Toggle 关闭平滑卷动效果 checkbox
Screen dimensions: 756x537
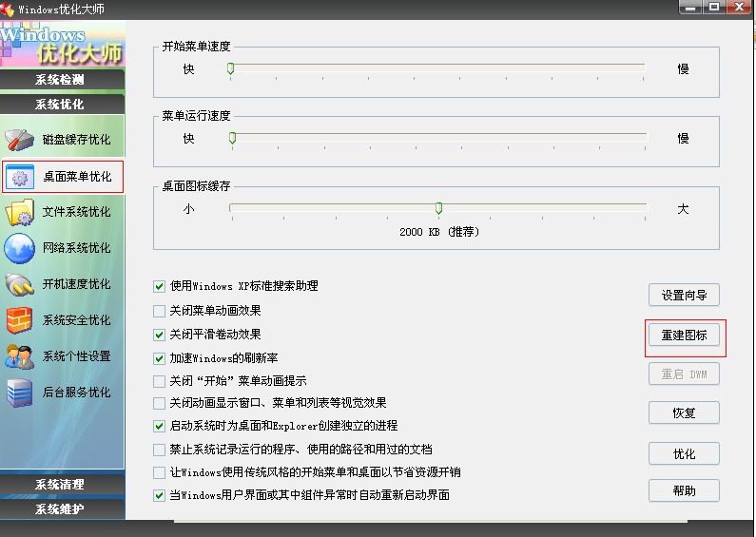click(159, 335)
